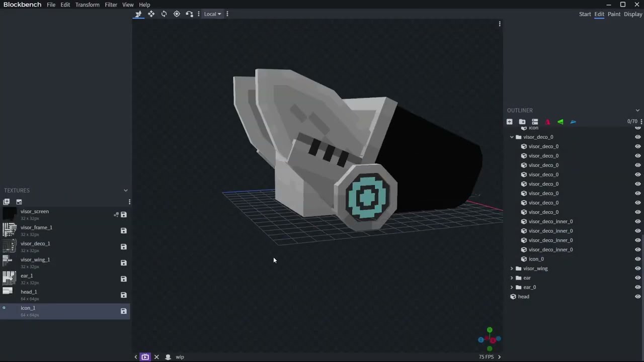Save the head_1 texture
Image resolution: width=644 pixels, height=362 pixels.
124,295
